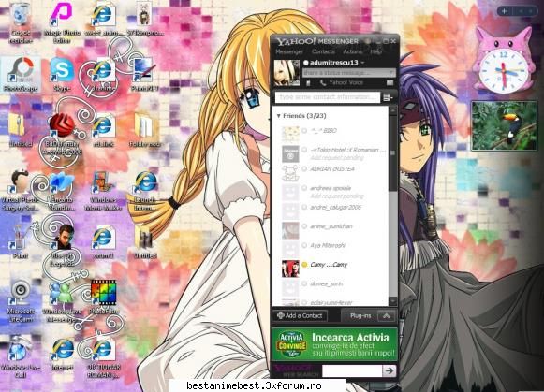The width and height of the screenshot is (544, 392).
Task: Click the Yahoo! Voice phone icon
Action: pos(323,82)
